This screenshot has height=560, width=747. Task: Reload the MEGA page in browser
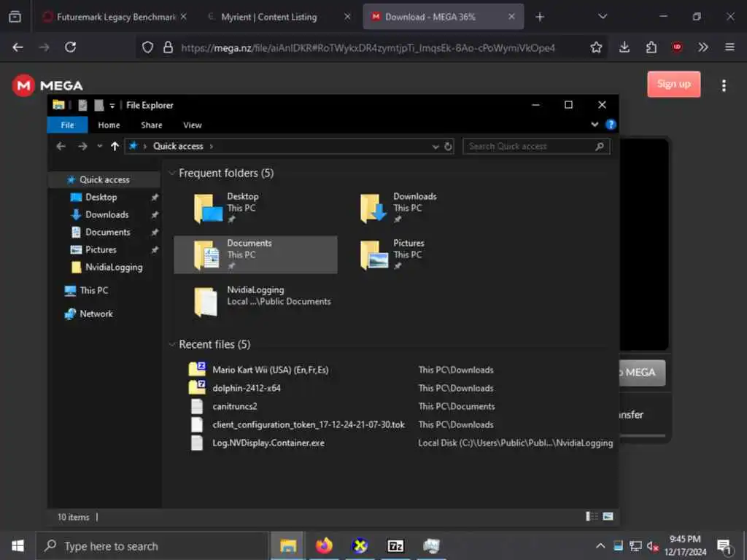(x=71, y=47)
